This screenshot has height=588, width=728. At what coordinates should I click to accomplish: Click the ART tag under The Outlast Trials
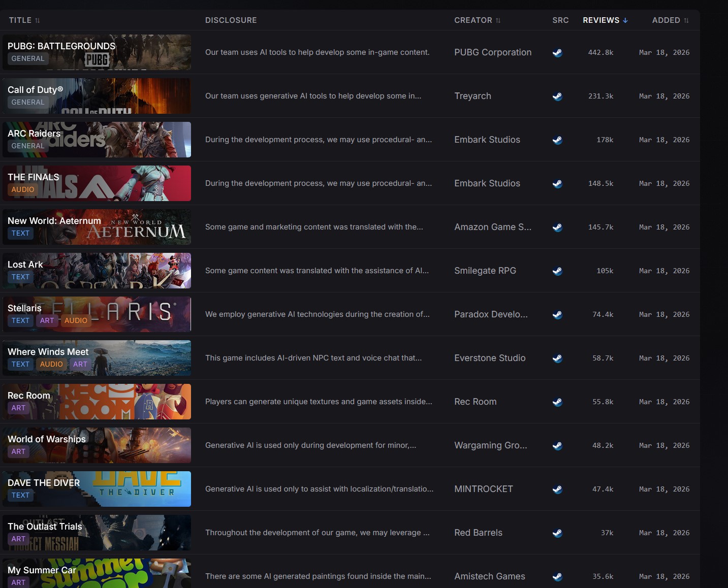(18, 539)
